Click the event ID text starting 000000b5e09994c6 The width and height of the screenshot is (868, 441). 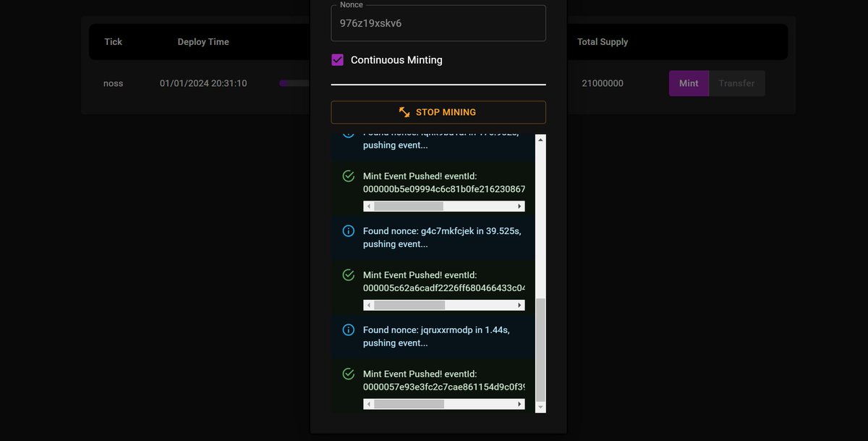[444, 189]
